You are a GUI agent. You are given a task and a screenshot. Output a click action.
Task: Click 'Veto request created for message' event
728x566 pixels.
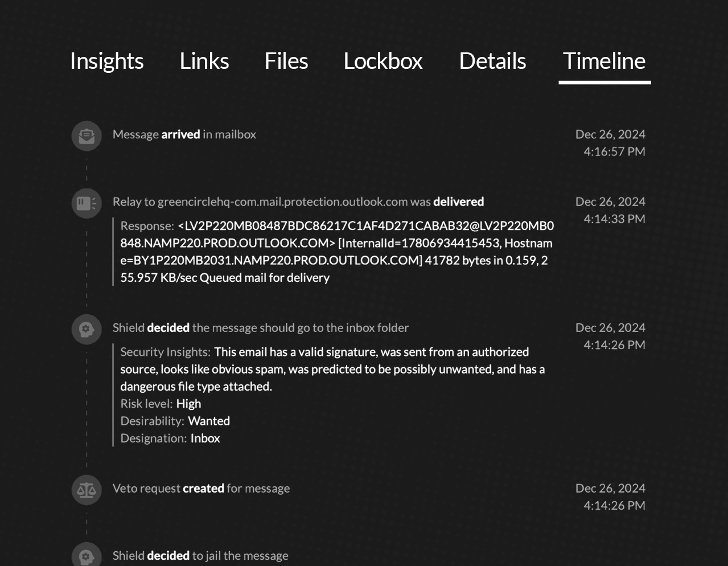point(201,489)
